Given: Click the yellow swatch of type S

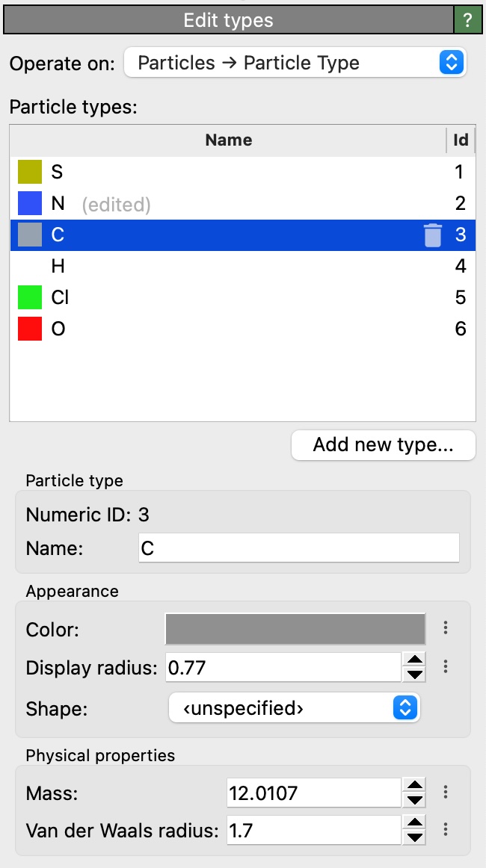Looking at the screenshot, I should (x=30, y=173).
